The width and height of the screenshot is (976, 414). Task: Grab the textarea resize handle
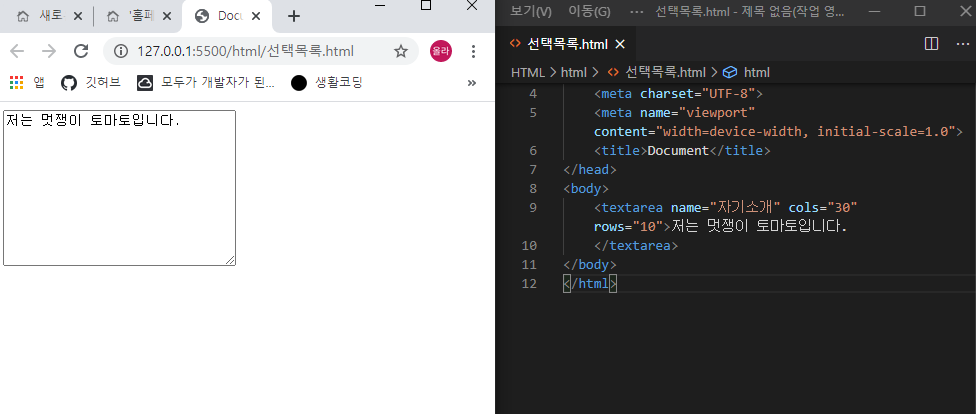tap(230, 260)
